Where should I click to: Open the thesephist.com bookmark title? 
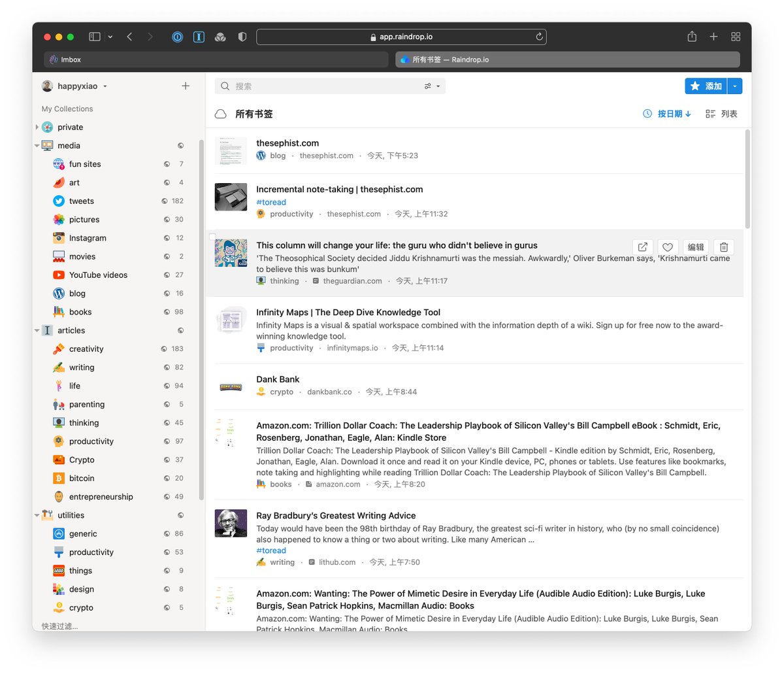287,143
